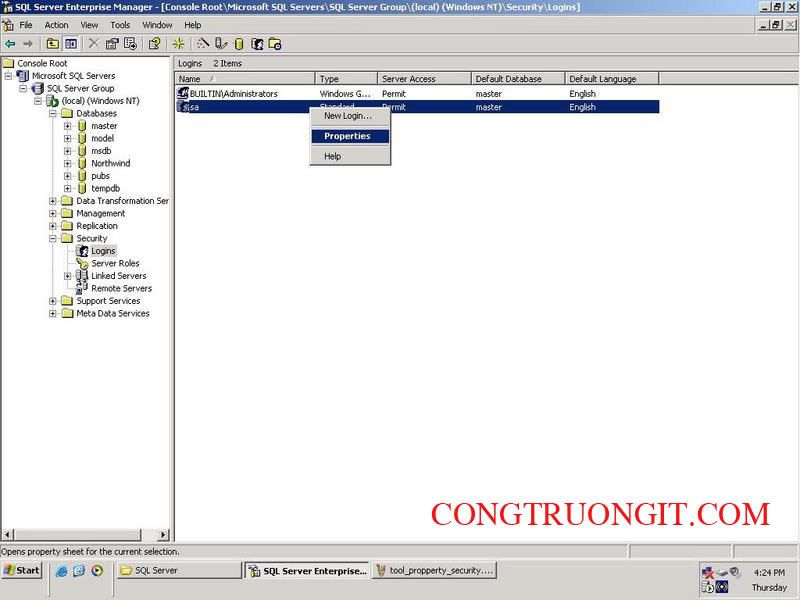Launch Internet Explorer from quick launch

[x=62, y=571]
